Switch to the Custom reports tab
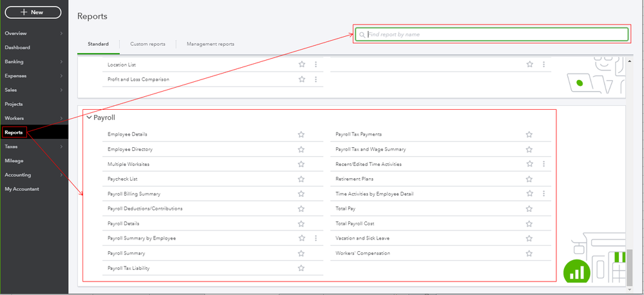Viewport: 644px width, 295px height. [148, 44]
